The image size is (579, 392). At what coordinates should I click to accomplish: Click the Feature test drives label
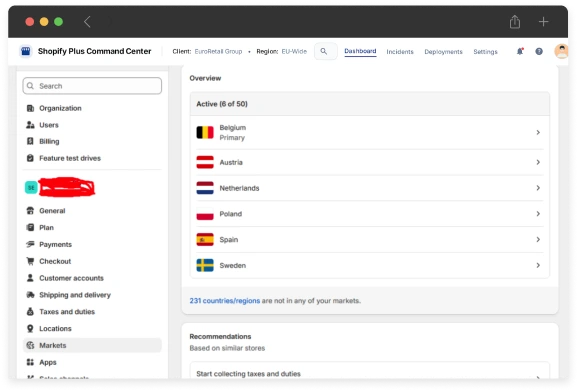pyautogui.click(x=70, y=158)
